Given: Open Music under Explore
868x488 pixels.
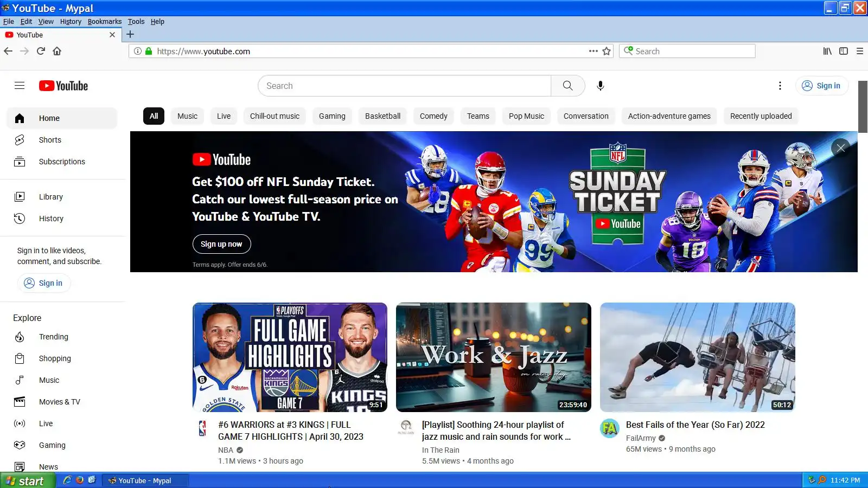Looking at the screenshot, I should click(x=62, y=380).
